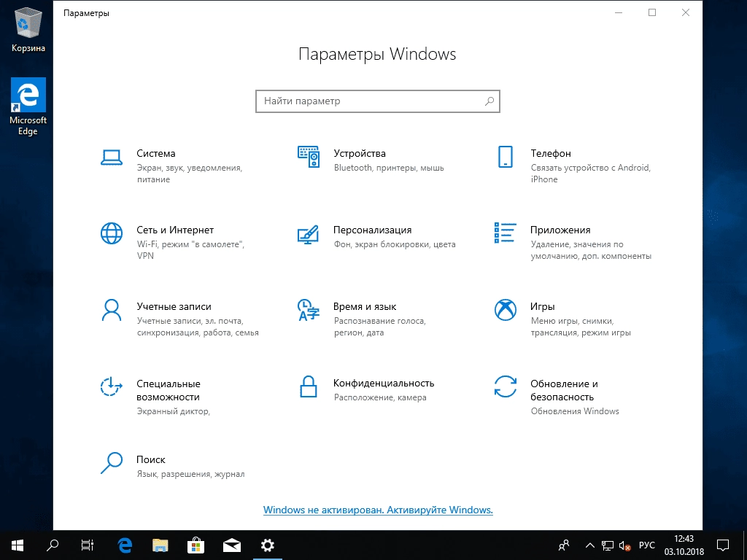Open the Поиск category title

tap(151, 460)
